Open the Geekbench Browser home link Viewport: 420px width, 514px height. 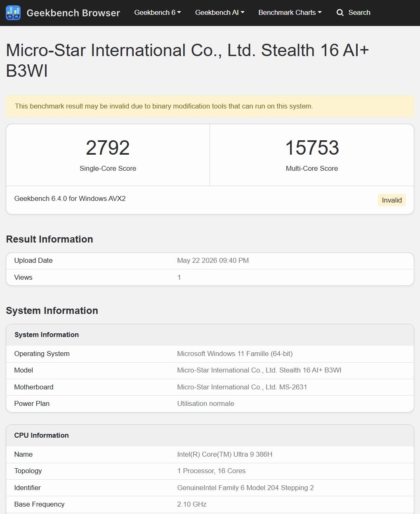pyautogui.click(x=73, y=13)
